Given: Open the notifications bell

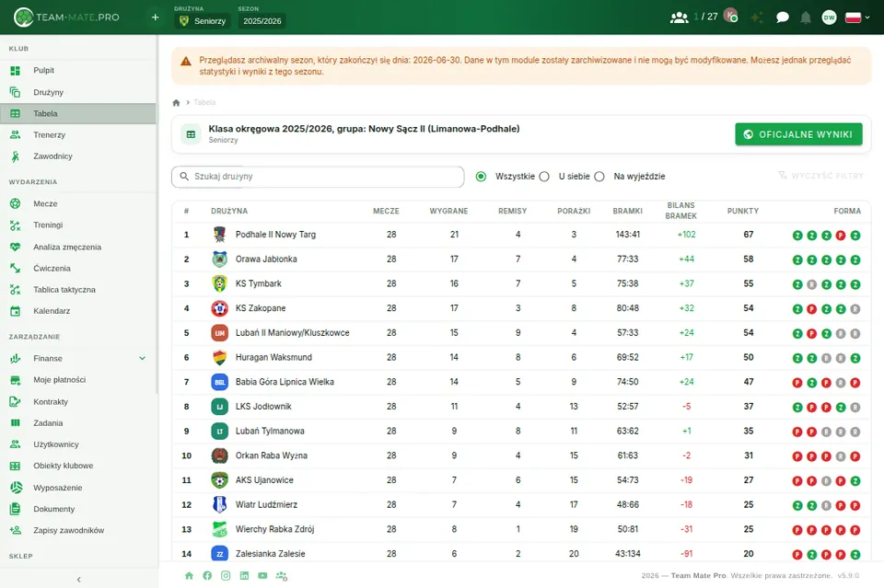Looking at the screenshot, I should coord(806,17).
